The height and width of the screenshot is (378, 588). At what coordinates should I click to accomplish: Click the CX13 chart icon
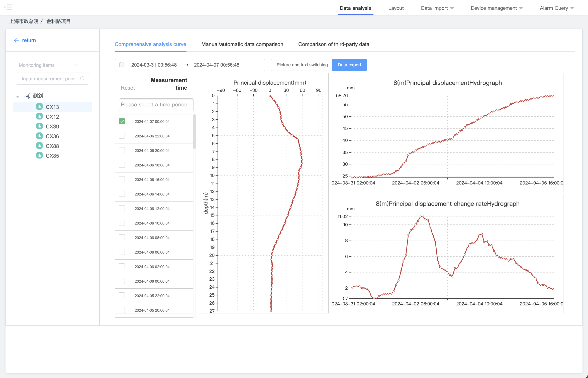[x=39, y=107]
